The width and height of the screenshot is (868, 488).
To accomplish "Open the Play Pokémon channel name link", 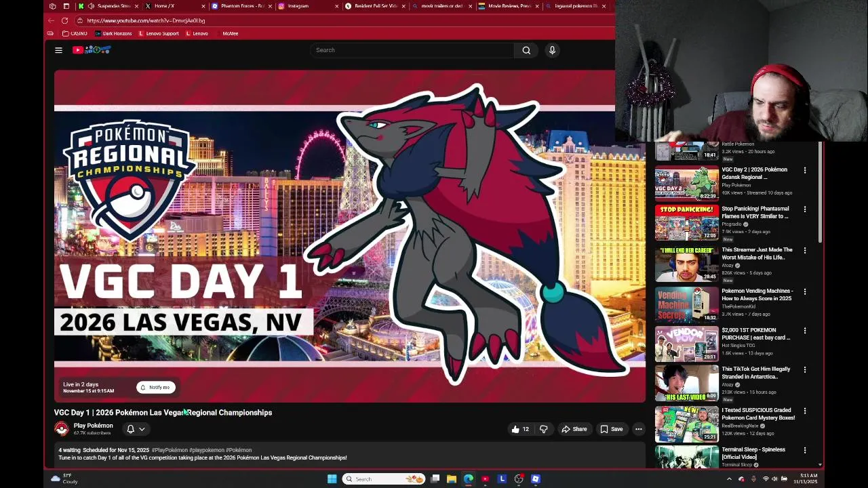I will (x=93, y=426).
